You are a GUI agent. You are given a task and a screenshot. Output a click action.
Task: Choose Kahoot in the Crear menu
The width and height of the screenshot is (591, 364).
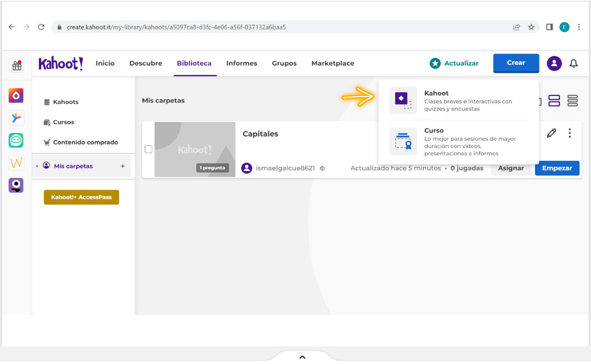click(459, 100)
